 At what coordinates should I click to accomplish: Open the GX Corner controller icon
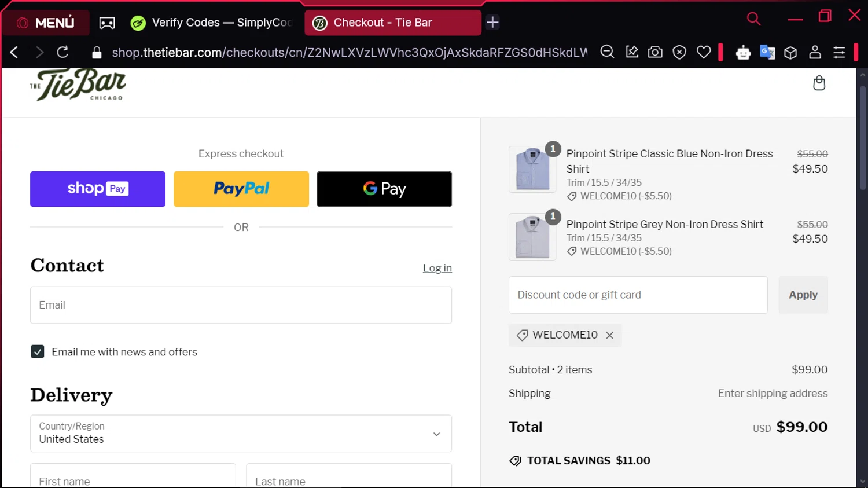107,23
